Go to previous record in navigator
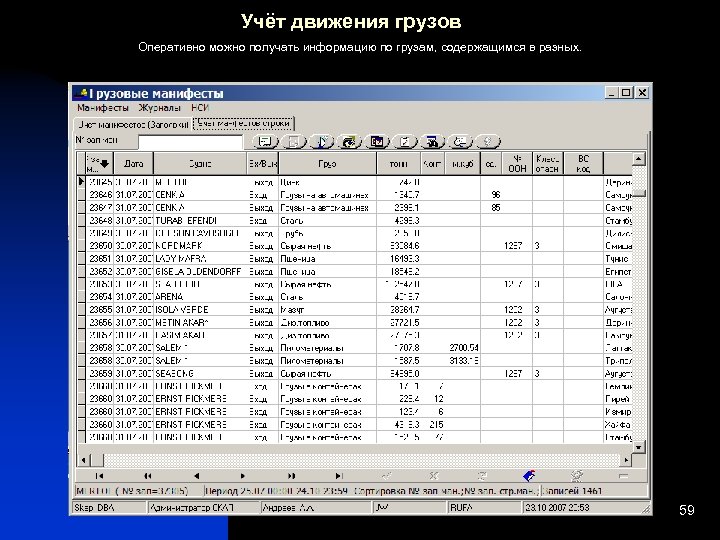 pyautogui.click(x=196, y=476)
